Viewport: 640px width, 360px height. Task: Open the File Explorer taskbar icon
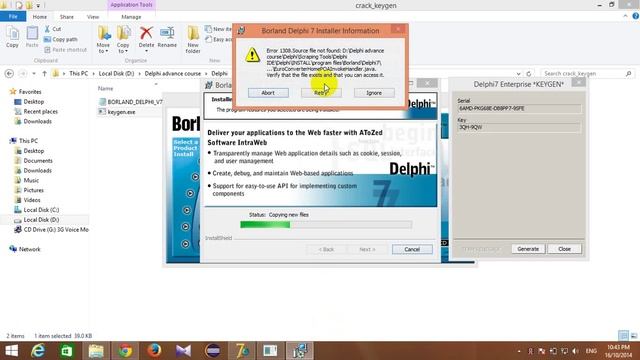click(96, 351)
